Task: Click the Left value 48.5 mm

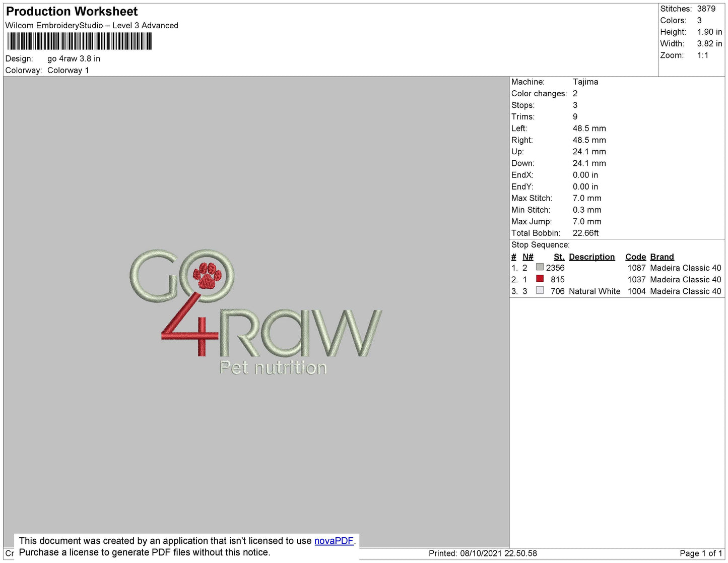Action: pyautogui.click(x=589, y=129)
